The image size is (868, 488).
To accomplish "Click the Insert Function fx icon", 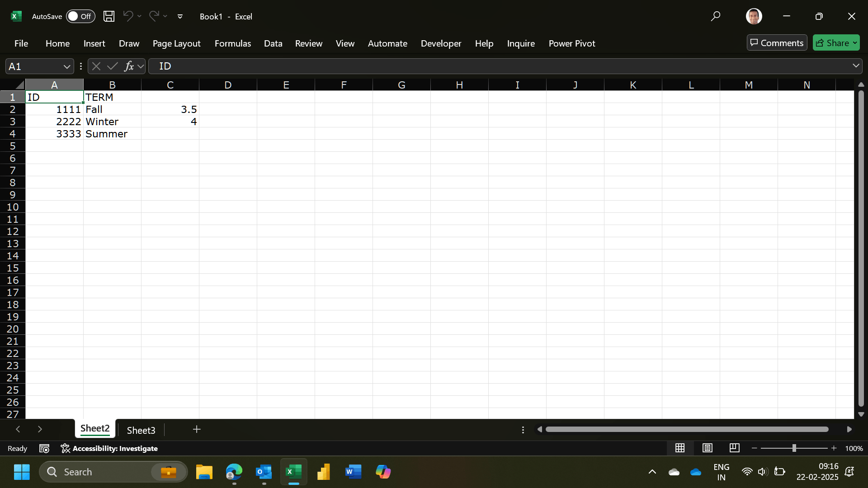I will click(x=129, y=66).
